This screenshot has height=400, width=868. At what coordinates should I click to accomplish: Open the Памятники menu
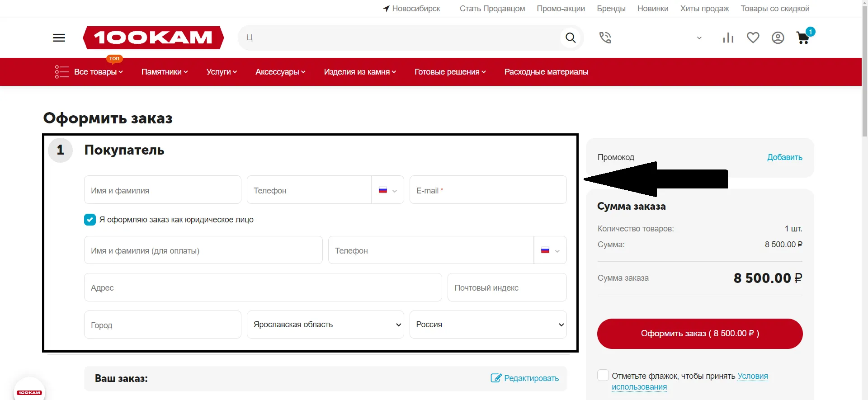[164, 72]
